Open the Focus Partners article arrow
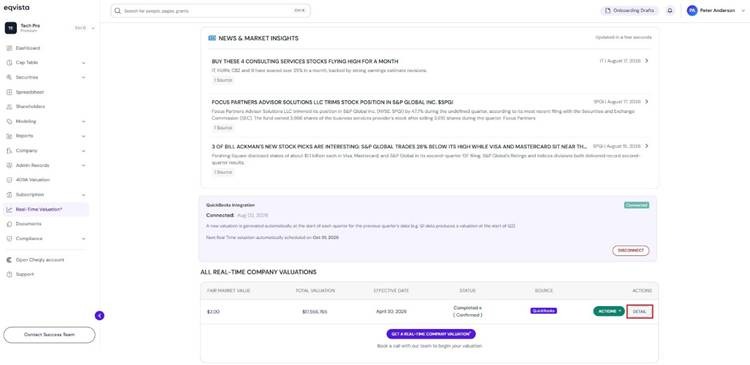The width and height of the screenshot is (750, 365). pyautogui.click(x=647, y=101)
